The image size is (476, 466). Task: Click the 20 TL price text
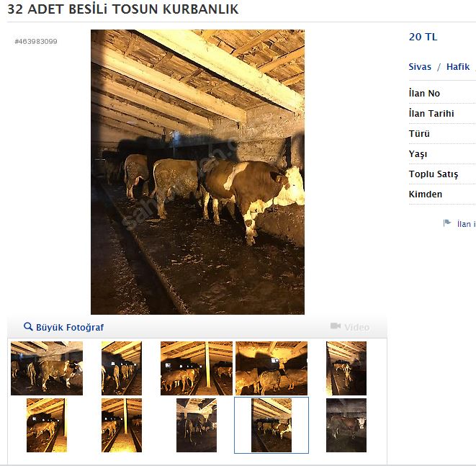(423, 37)
